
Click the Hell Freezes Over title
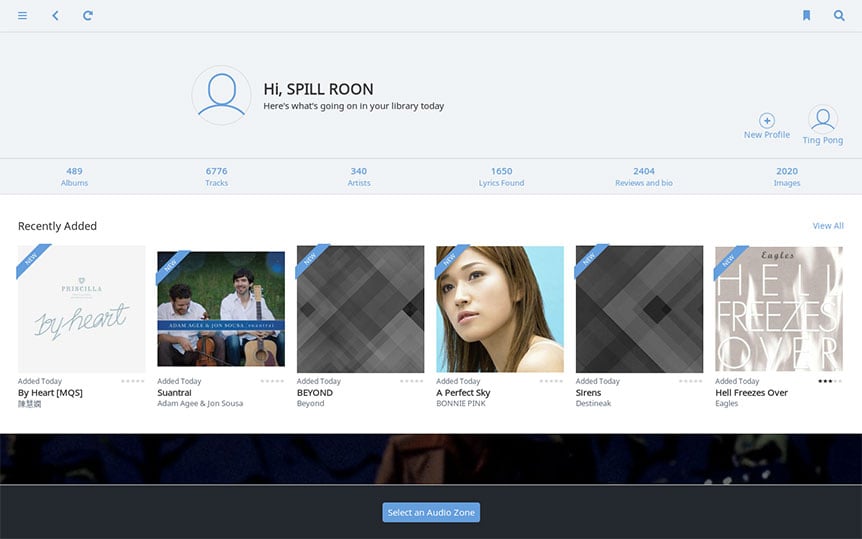click(752, 393)
